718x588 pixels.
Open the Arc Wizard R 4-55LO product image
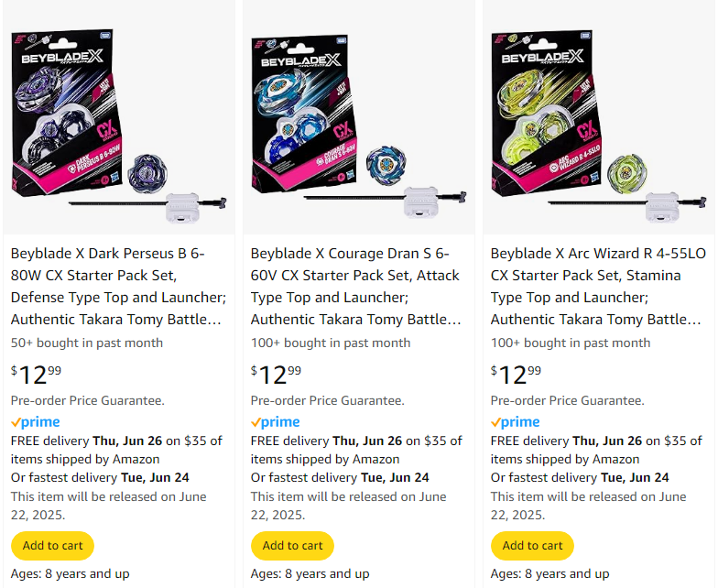pos(599,119)
